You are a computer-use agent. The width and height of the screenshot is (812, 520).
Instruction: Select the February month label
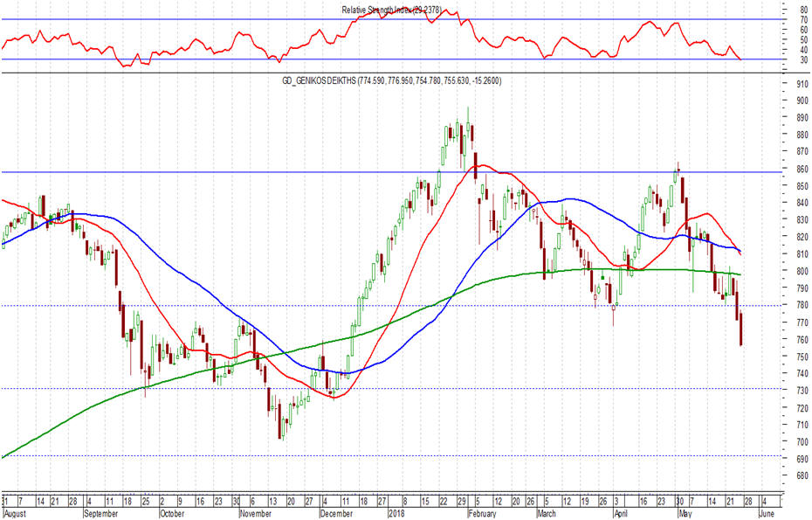(482, 513)
